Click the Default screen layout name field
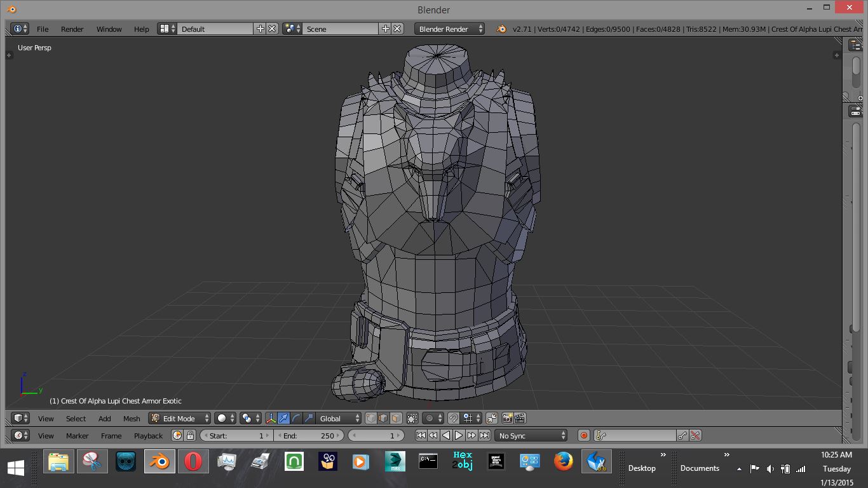 (x=215, y=29)
